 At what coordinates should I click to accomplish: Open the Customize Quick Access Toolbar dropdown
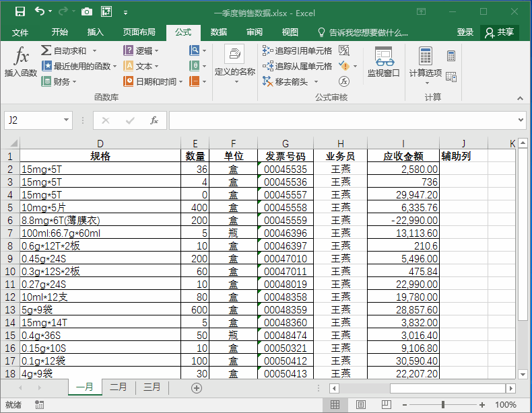(x=125, y=13)
